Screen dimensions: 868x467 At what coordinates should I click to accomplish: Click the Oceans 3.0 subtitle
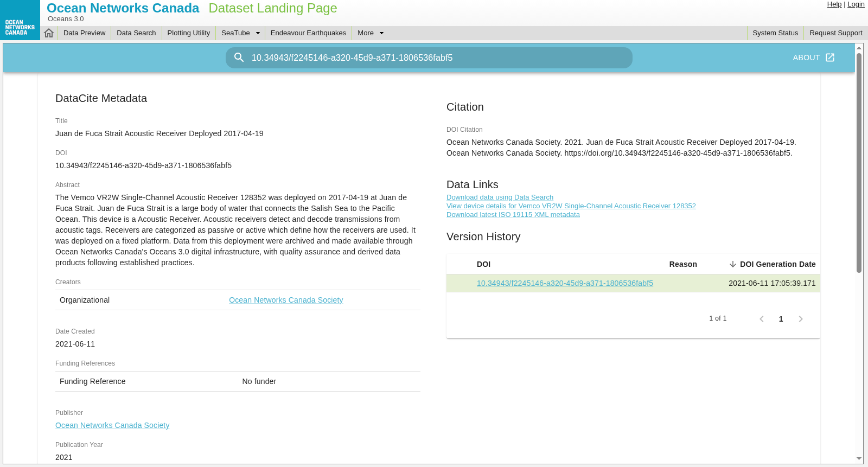(66, 19)
